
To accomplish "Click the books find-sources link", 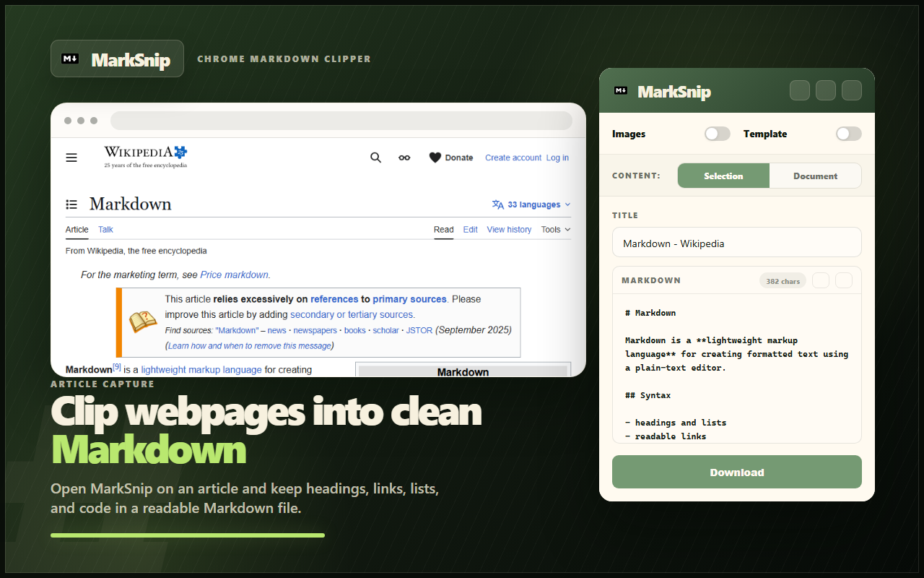I will point(354,330).
